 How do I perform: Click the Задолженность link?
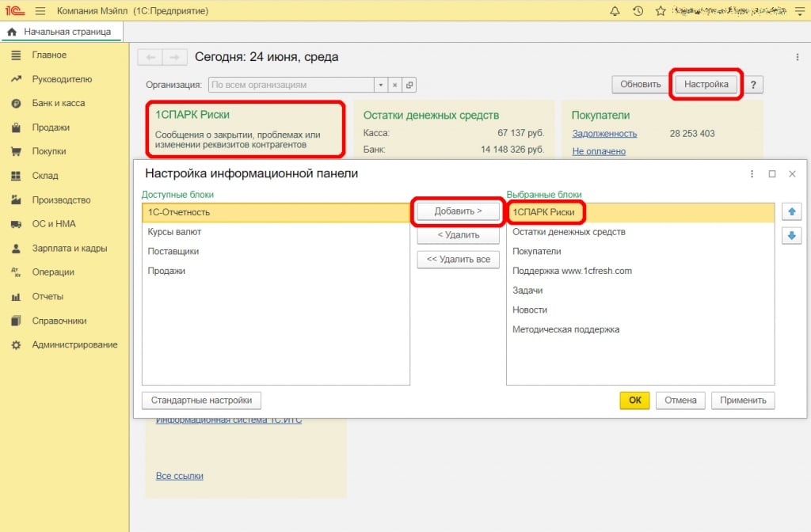click(604, 134)
